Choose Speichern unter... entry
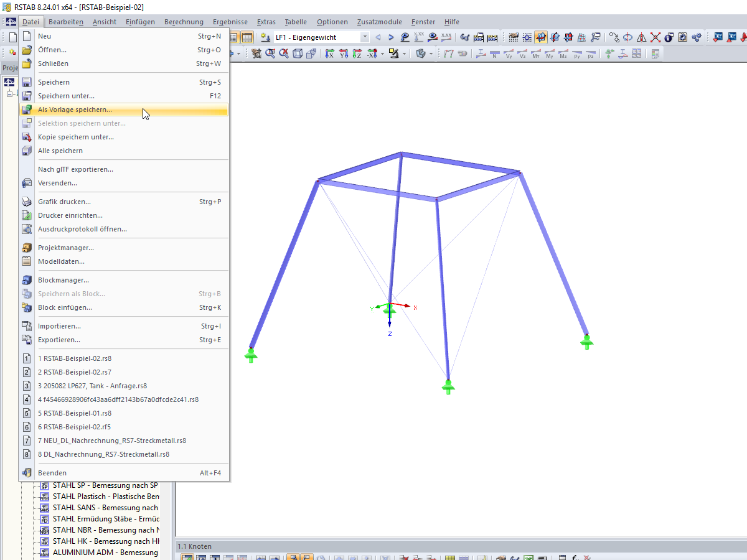This screenshot has width=747, height=560. tap(125, 96)
